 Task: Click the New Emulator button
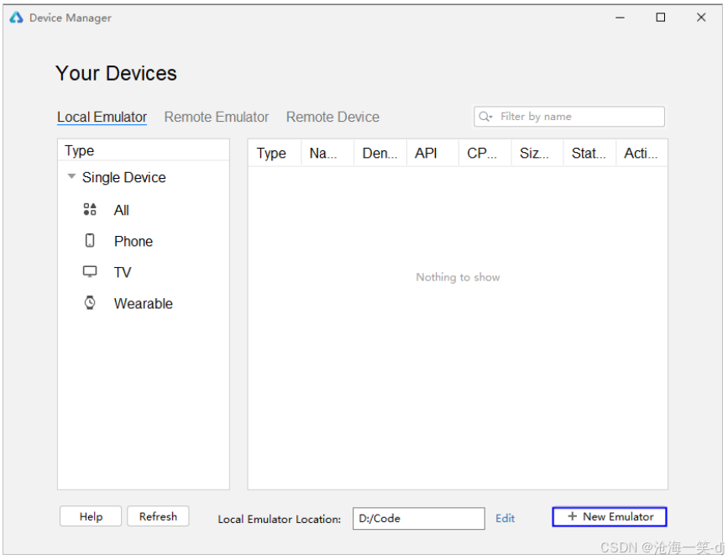609,516
